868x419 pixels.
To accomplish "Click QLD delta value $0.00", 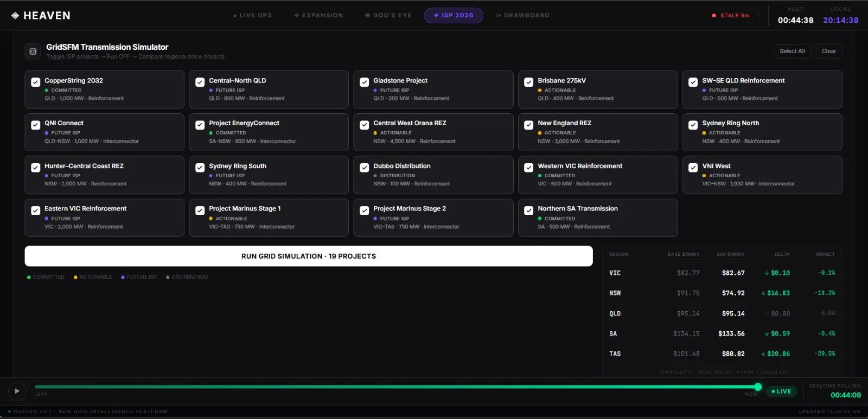I will (x=780, y=314).
